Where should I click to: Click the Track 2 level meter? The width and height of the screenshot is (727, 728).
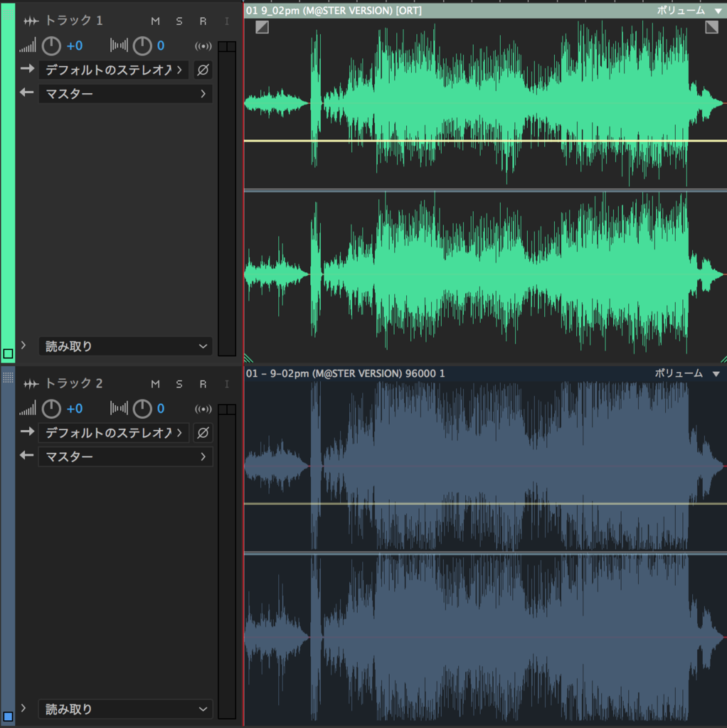[x=227, y=562]
